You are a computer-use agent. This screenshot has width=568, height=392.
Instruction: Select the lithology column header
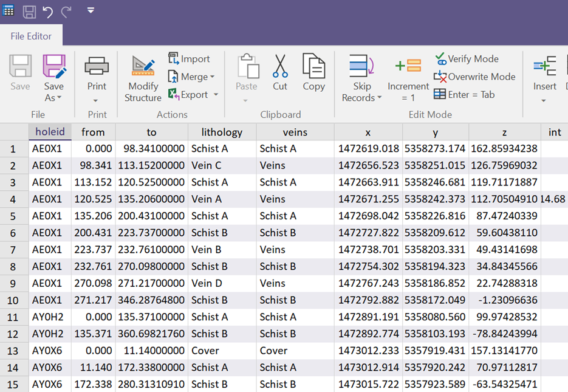point(222,132)
